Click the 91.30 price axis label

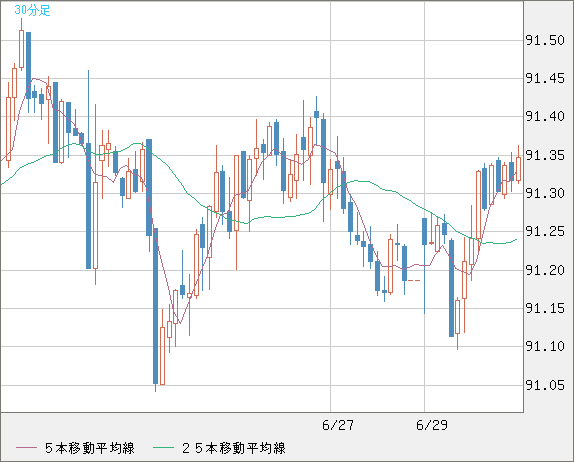pos(545,193)
